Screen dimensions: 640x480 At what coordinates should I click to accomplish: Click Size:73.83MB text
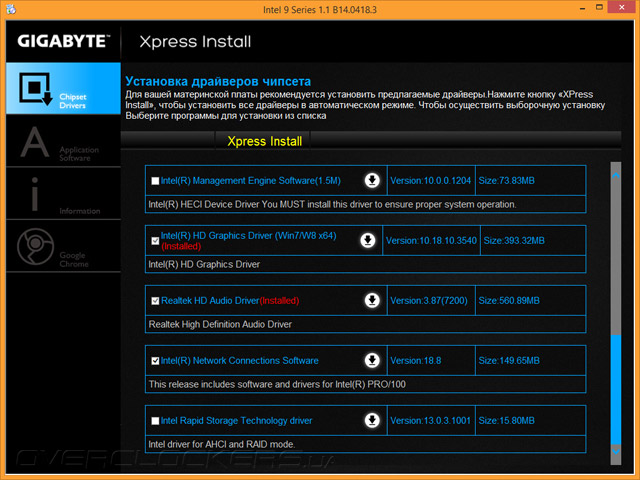[507, 180]
